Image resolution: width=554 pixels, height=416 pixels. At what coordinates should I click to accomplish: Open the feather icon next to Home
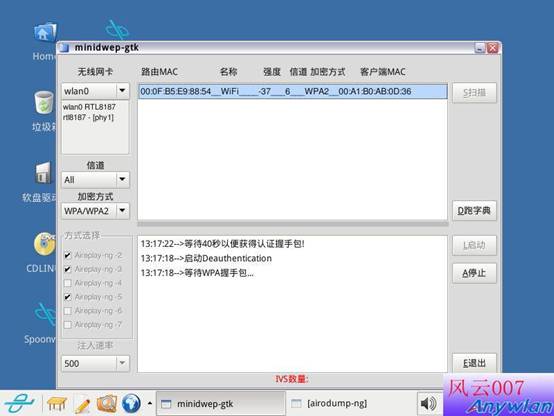(x=117, y=30)
